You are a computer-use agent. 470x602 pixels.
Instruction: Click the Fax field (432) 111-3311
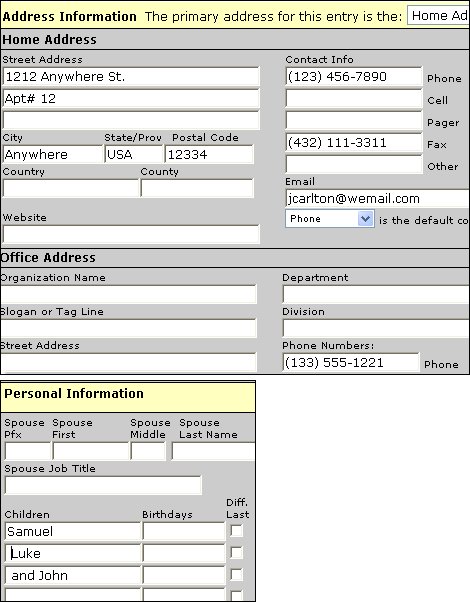pyautogui.click(x=354, y=142)
